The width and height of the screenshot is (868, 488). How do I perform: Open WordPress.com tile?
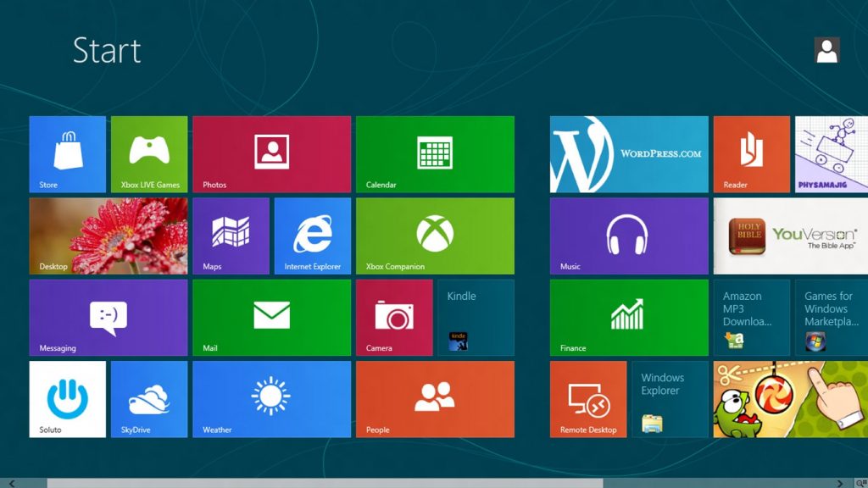click(627, 153)
